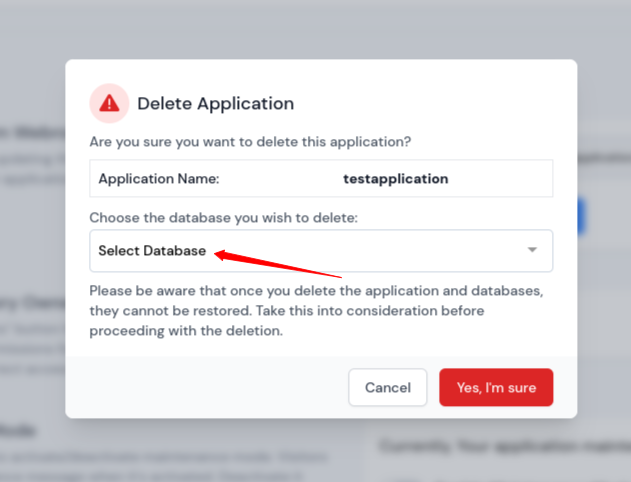The image size is (631, 482).
Task: Click the Delete Application dialog title
Action: 215,103
